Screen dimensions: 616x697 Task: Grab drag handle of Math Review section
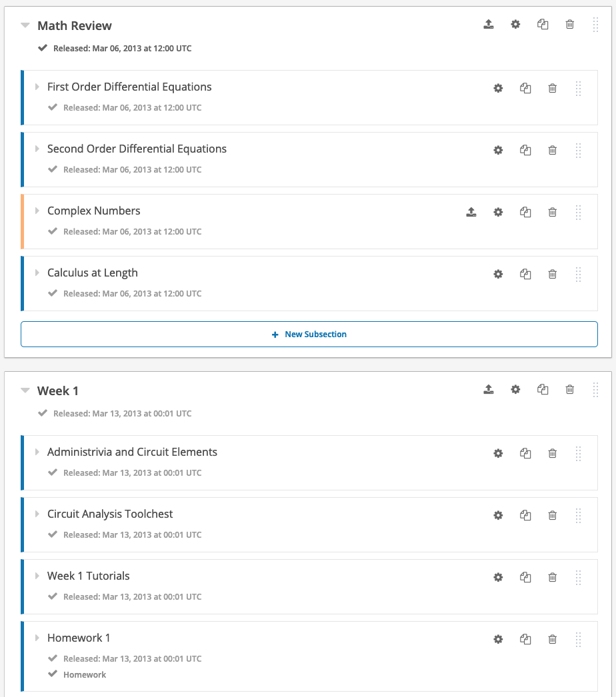coord(595,25)
